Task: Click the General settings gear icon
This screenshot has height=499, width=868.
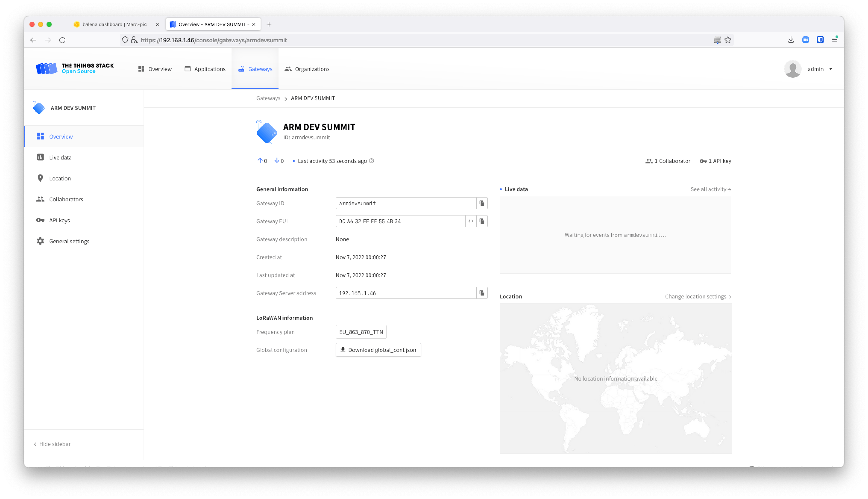Action: pos(40,241)
